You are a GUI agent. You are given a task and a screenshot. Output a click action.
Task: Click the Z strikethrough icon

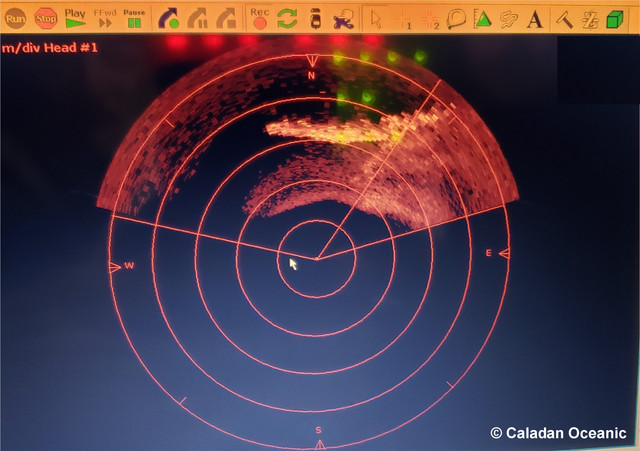pyautogui.click(x=590, y=20)
